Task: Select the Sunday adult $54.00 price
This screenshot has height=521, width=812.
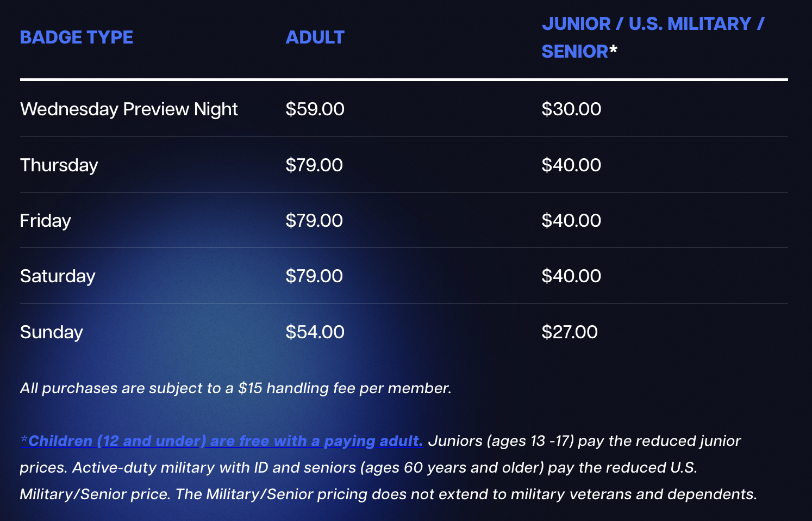Action: [315, 332]
